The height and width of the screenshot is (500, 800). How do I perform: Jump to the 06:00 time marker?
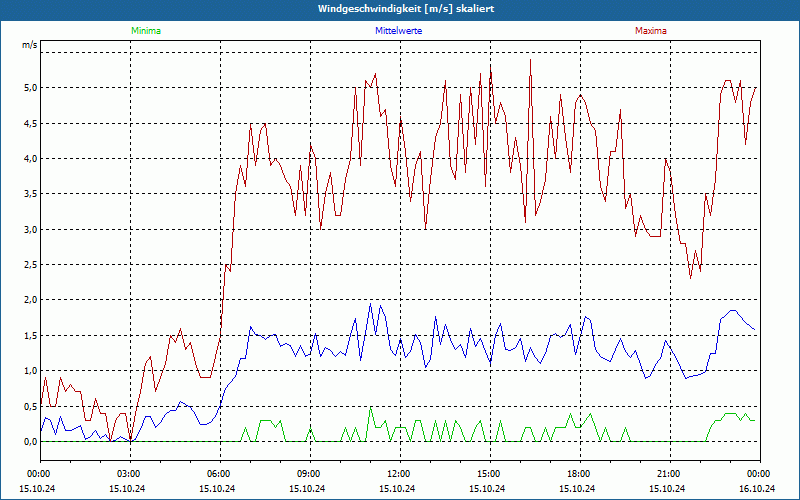218,473
